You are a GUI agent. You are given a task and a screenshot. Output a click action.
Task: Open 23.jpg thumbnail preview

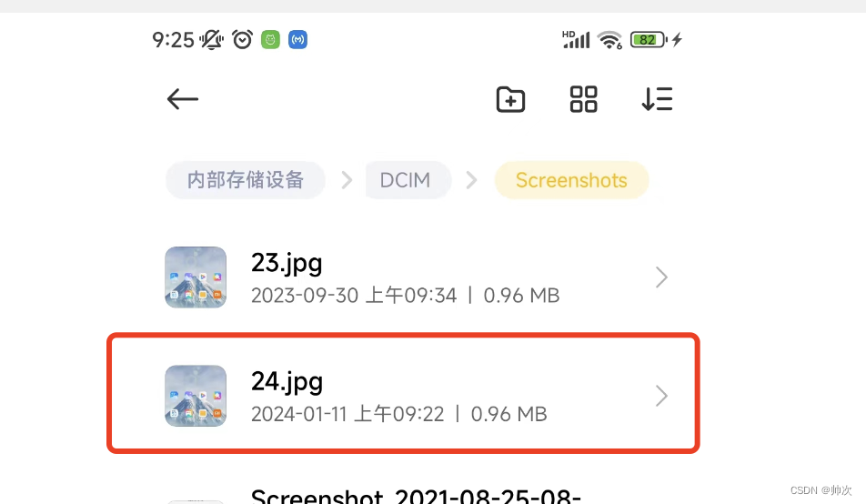pyautogui.click(x=196, y=277)
